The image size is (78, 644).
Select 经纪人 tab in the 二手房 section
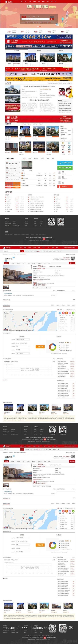coord(42,159)
